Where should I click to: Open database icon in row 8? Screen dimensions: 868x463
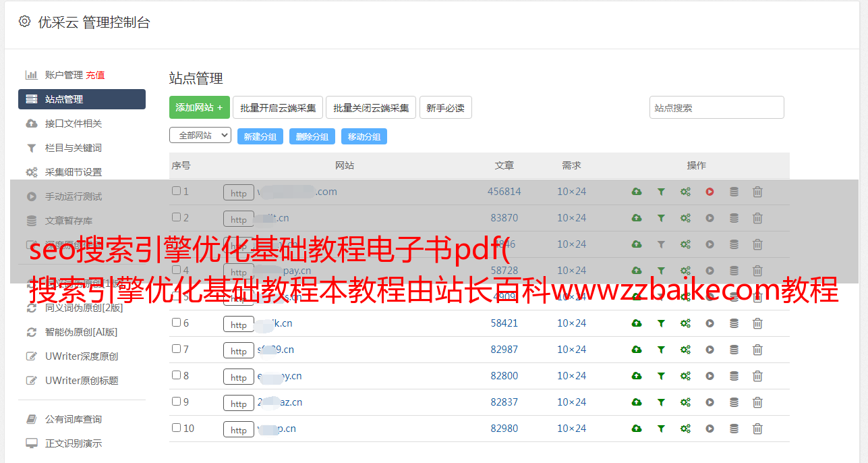[x=734, y=376]
